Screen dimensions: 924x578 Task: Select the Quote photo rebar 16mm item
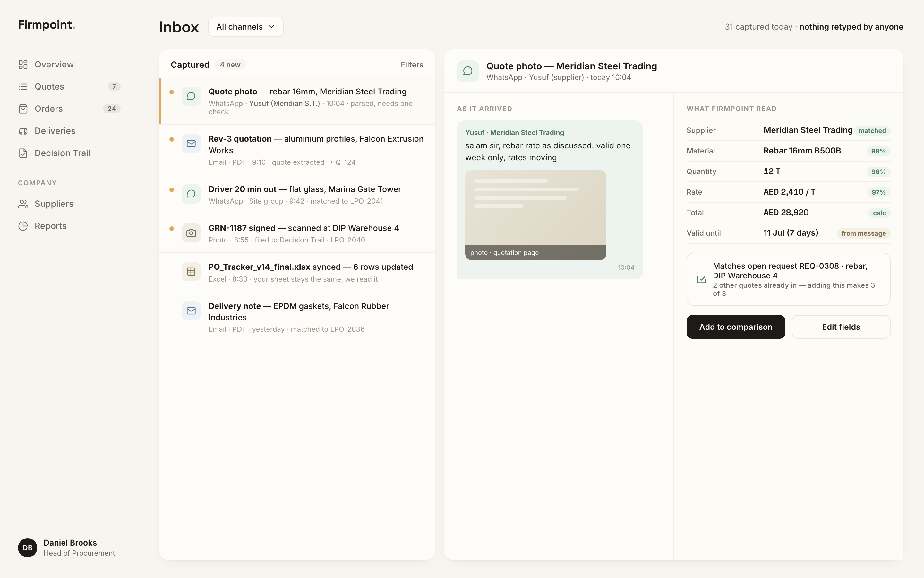[x=297, y=101]
